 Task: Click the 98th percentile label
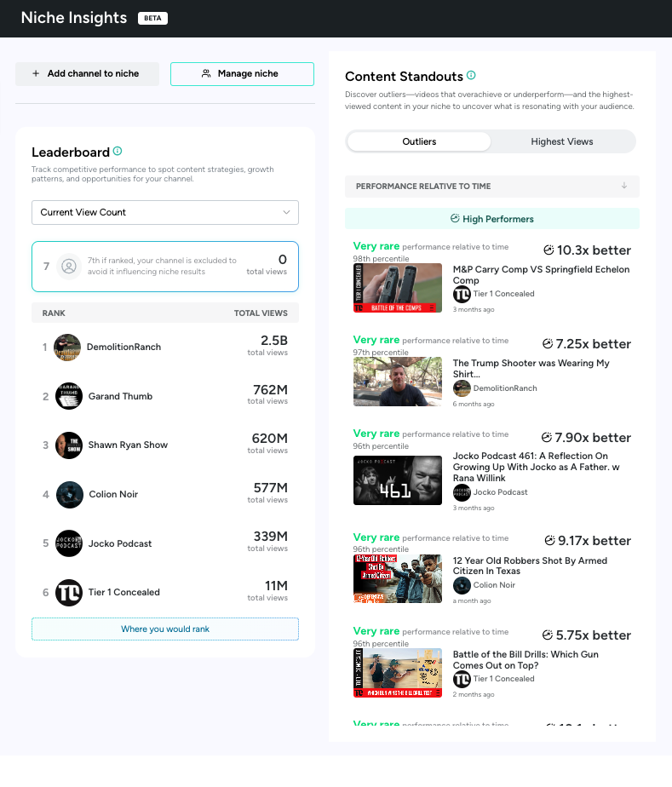coord(381,258)
